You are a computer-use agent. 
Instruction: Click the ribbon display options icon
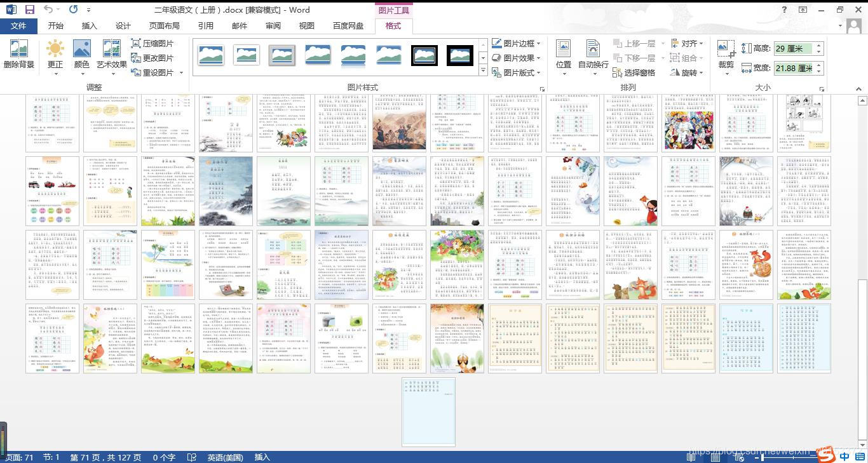(x=803, y=10)
